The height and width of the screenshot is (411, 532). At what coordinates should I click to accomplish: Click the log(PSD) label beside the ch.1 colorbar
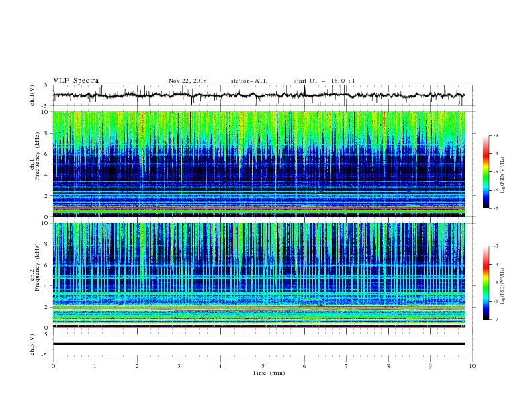(502, 175)
